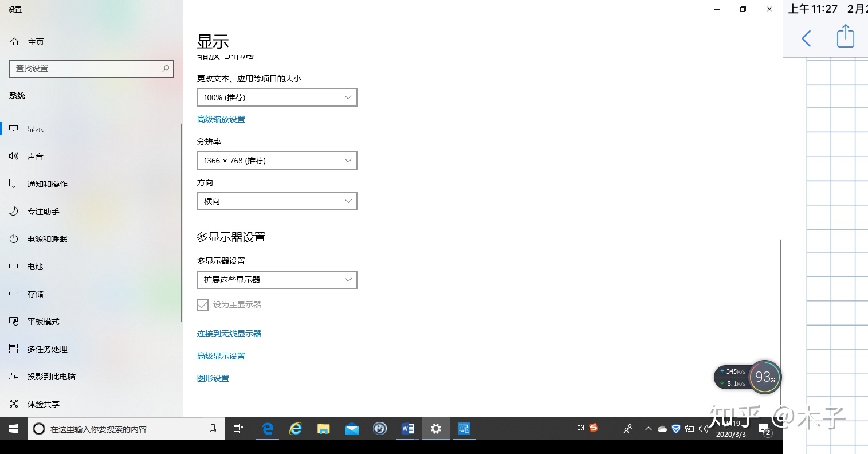Open Word from the taskbar
This screenshot has width=868, height=454.
pos(408,429)
